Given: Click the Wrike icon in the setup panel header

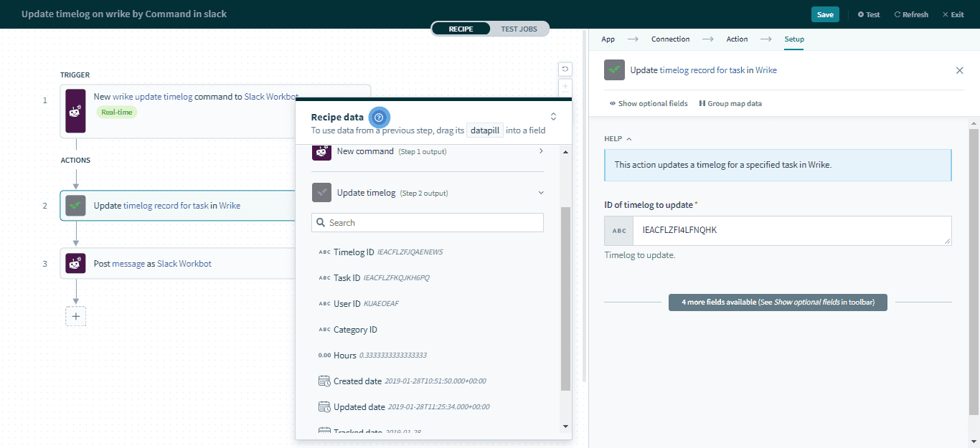Looking at the screenshot, I should pyautogui.click(x=614, y=70).
